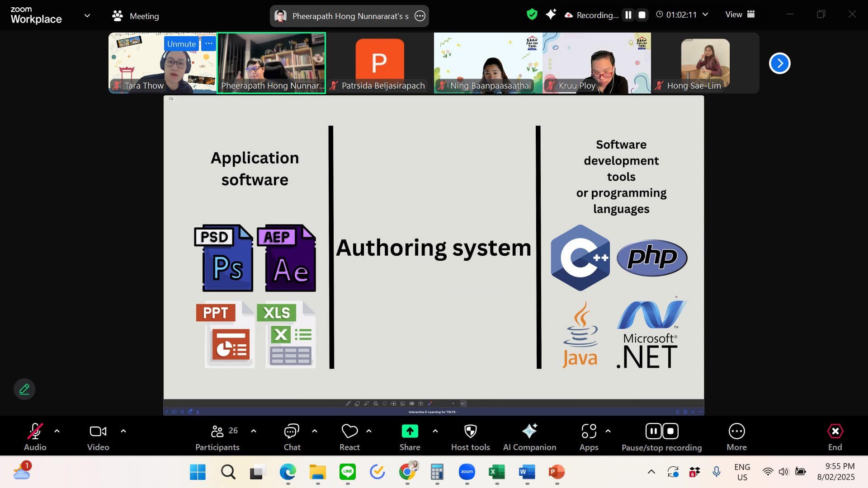Select pen tool in shared slide toolbar

pyautogui.click(x=348, y=404)
